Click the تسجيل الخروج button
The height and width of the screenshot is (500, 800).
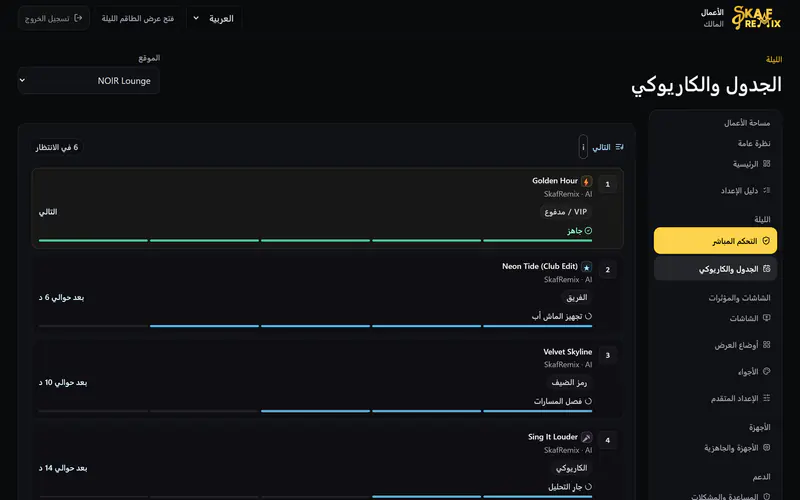pyautogui.click(x=54, y=18)
